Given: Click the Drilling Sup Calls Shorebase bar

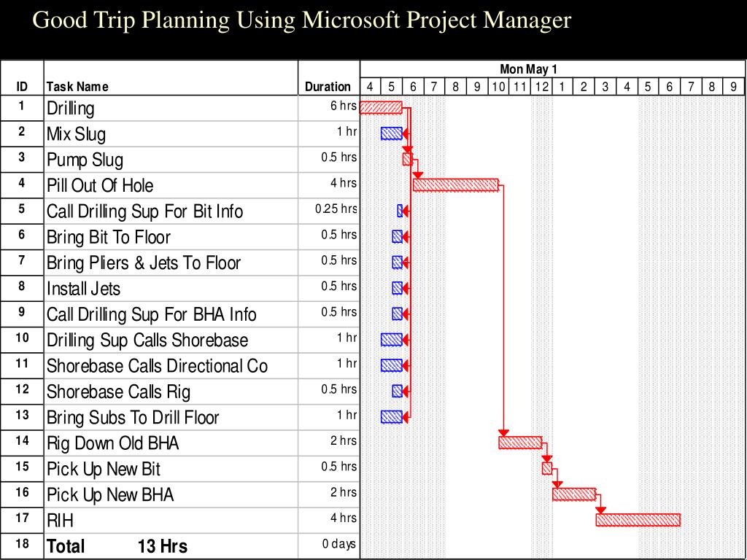Looking at the screenshot, I should [392, 339].
